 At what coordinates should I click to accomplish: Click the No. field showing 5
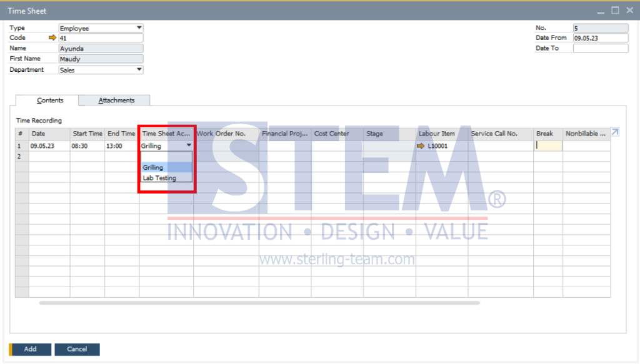[x=600, y=27]
